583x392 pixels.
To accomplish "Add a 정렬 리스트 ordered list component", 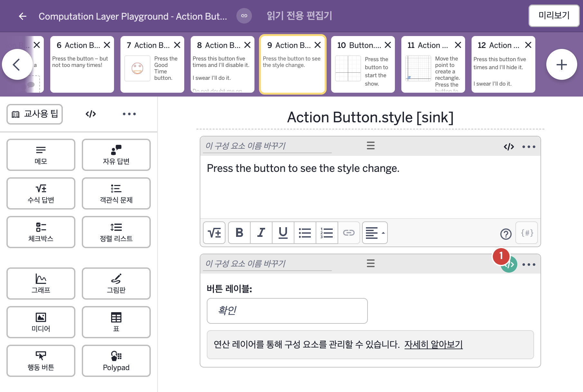I will [x=116, y=232].
